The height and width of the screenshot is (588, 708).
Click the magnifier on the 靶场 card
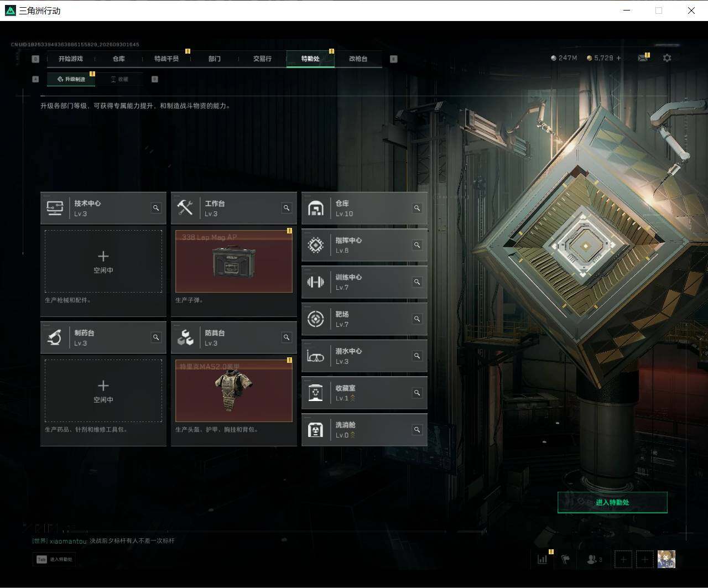coord(417,319)
